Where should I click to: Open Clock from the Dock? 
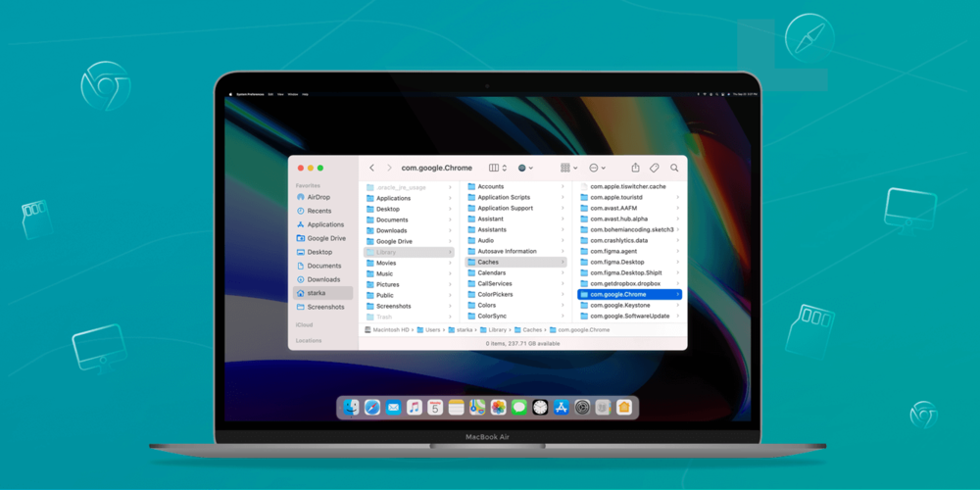click(x=540, y=408)
